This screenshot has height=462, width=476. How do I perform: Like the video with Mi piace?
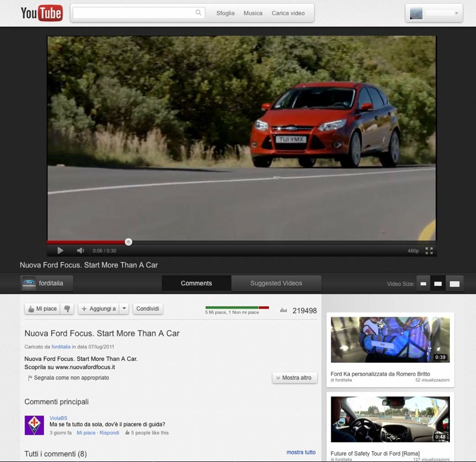tap(42, 308)
